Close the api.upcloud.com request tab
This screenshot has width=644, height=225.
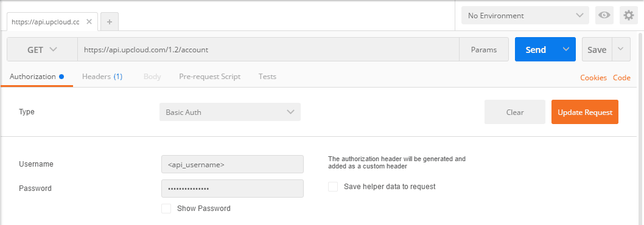tap(89, 22)
